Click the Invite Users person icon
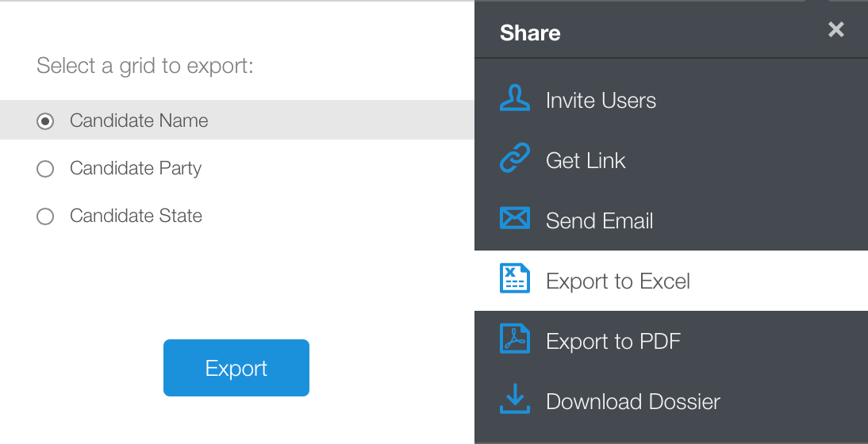Image resolution: width=868 pixels, height=444 pixels. [x=515, y=100]
